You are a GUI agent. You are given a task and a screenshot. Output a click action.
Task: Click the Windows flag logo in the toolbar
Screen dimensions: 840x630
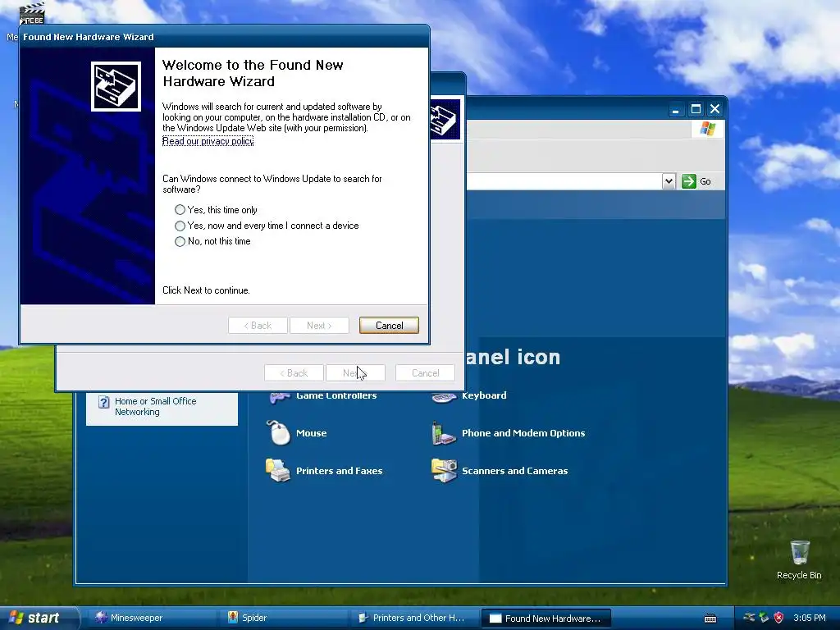click(708, 129)
